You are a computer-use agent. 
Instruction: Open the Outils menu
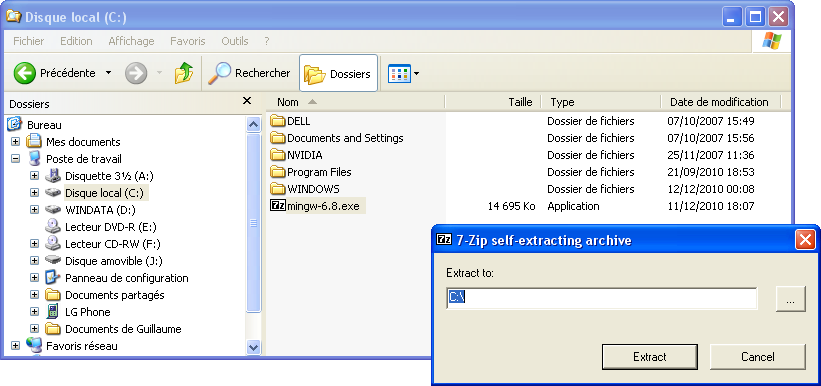click(235, 41)
